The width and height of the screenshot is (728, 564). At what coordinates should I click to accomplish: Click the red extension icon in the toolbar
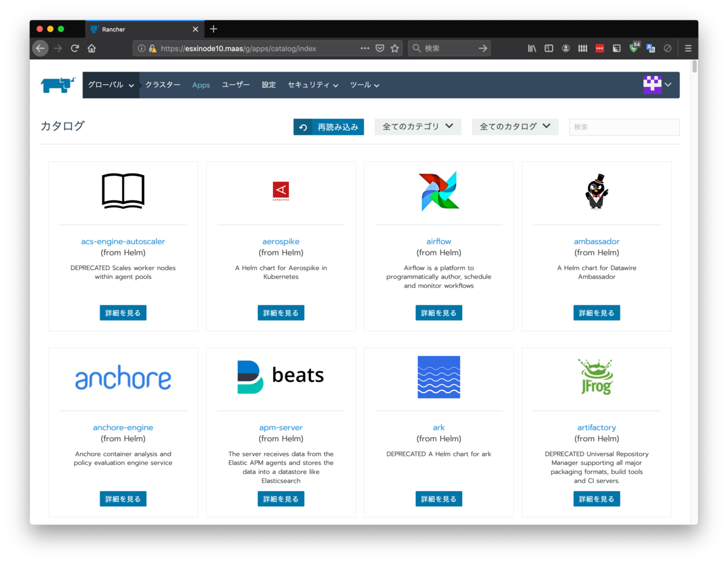point(600,49)
